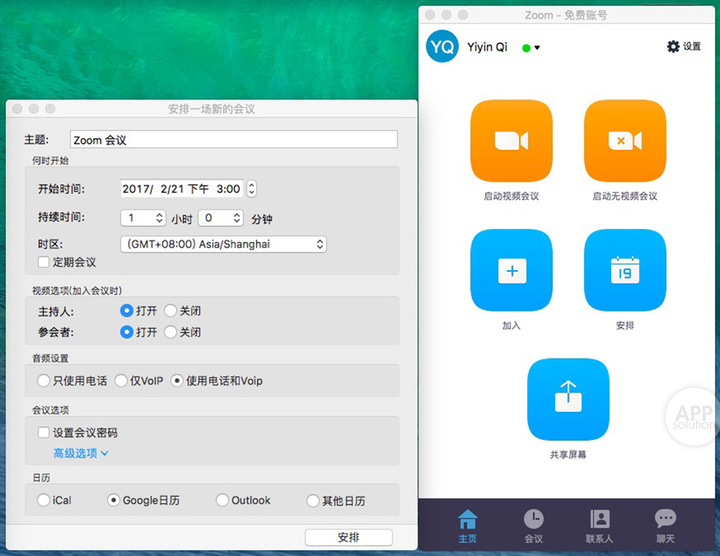The height and width of the screenshot is (556, 720).
Task: Click the start time date field
Action: (x=182, y=189)
